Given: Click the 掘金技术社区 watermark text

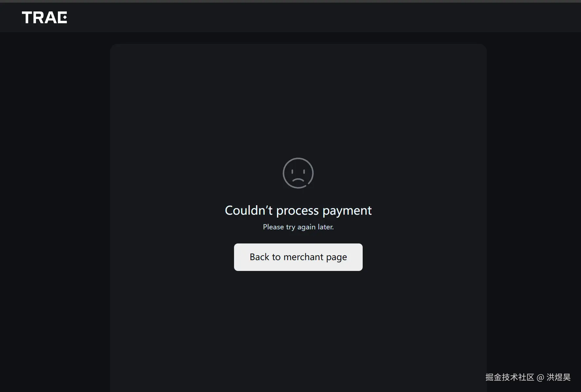Looking at the screenshot, I should [x=510, y=377].
